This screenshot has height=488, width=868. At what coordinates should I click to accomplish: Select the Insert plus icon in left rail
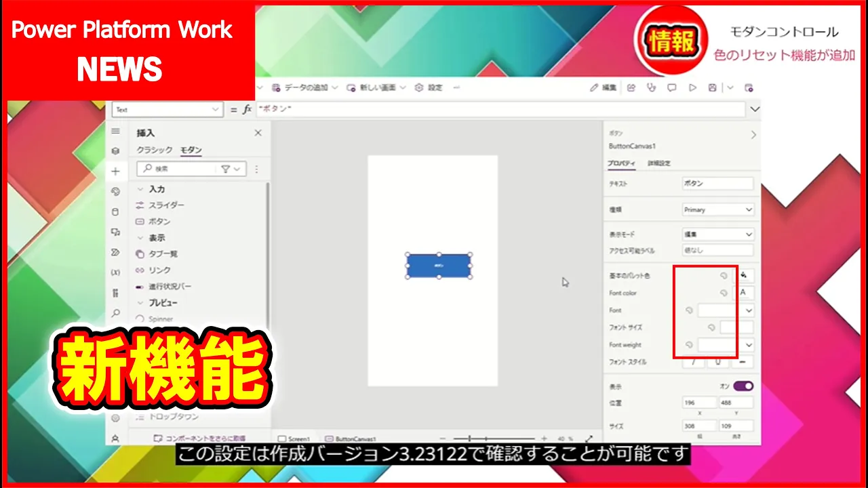tap(115, 171)
